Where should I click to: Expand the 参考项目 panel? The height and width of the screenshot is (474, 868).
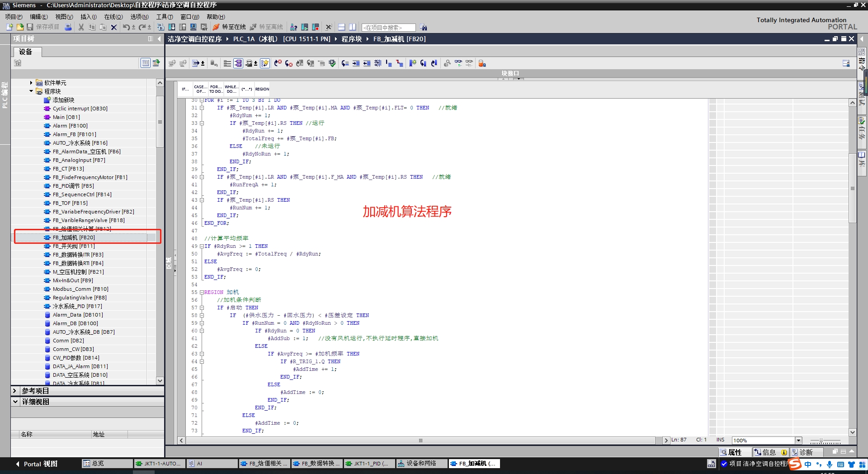coord(15,391)
